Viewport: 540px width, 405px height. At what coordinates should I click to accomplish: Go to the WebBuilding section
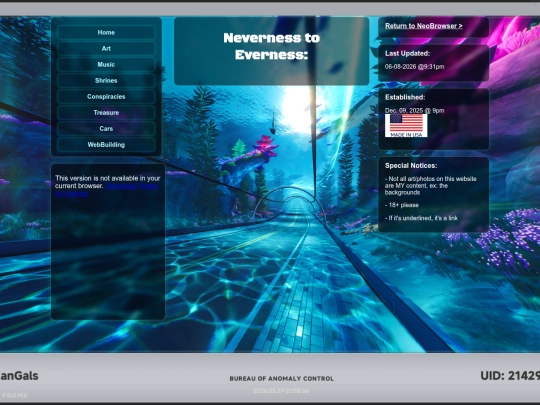click(x=106, y=145)
